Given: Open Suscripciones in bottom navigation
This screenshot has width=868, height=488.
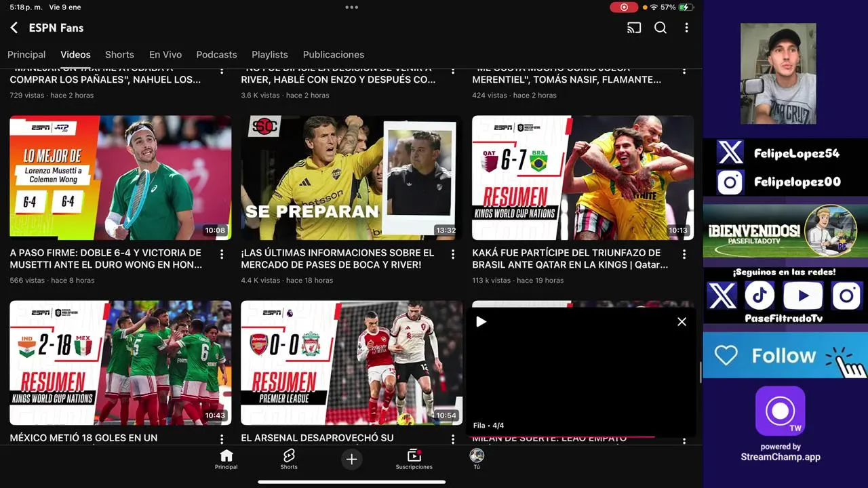Looking at the screenshot, I should tap(414, 460).
